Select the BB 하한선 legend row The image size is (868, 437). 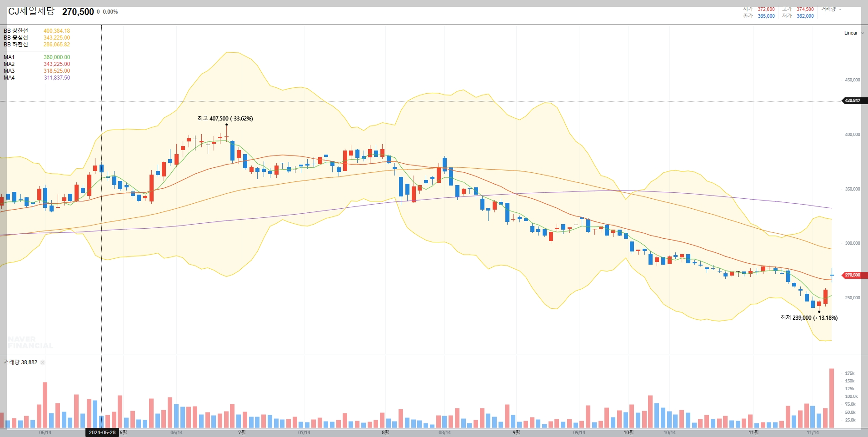click(x=37, y=45)
